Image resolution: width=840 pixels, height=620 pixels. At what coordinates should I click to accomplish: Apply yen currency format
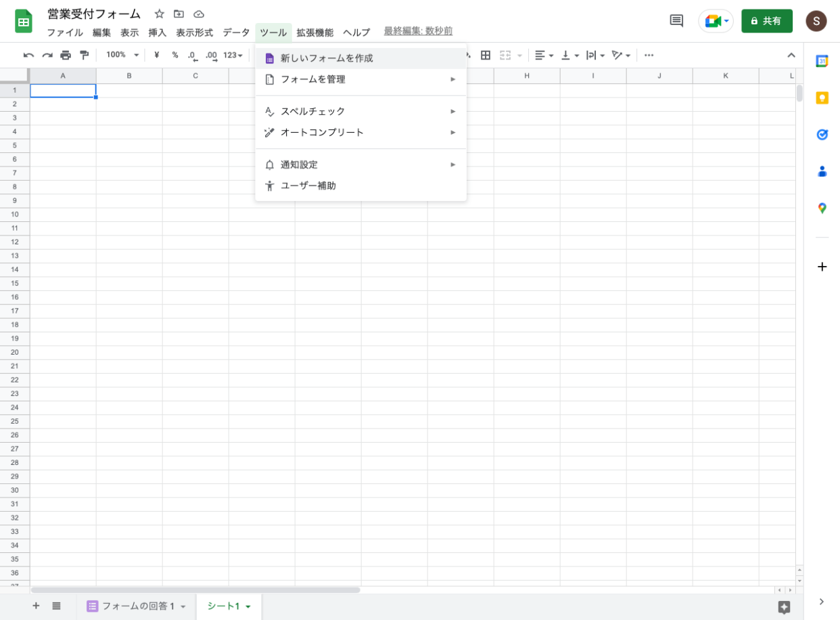coord(157,55)
